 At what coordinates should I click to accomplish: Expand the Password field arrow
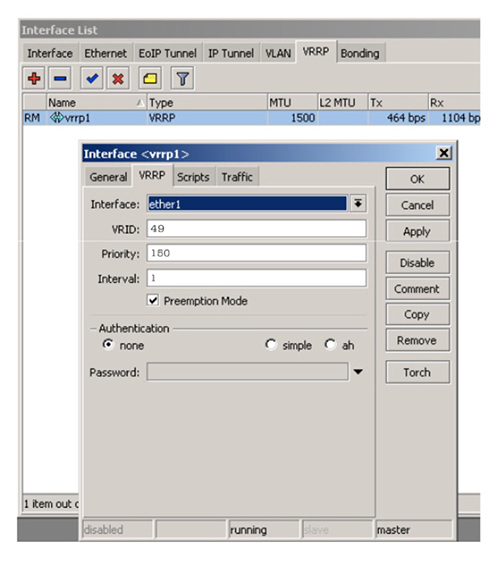[358, 372]
